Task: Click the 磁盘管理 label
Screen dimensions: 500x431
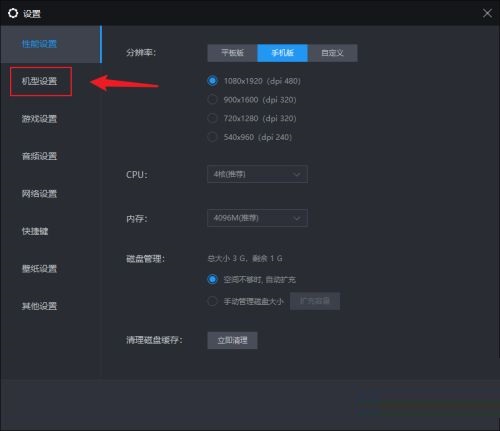Action: click(x=145, y=259)
